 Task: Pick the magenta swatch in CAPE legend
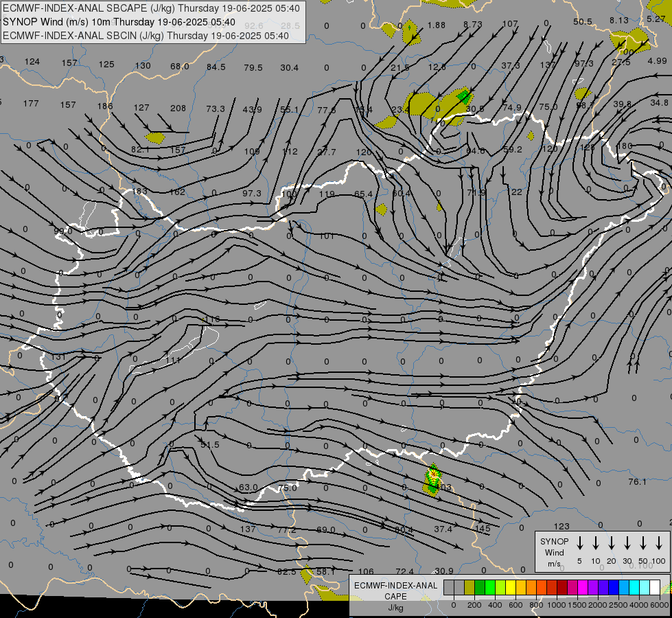point(583,588)
